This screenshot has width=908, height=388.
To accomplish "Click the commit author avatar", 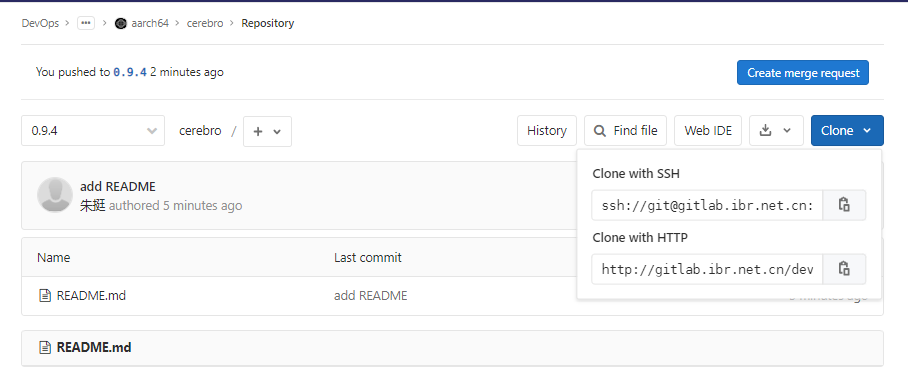I will pos(55,195).
